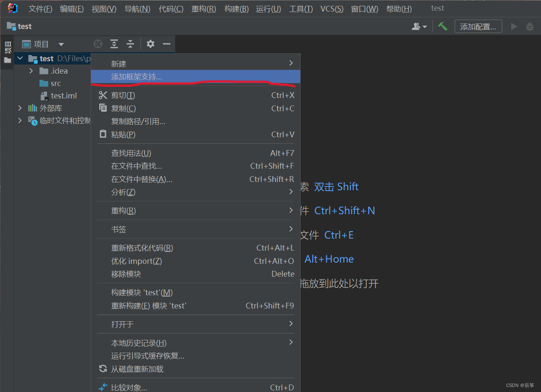This screenshot has width=541, height=392.
Task: Choose 添加框架支持... from context menu
Action: click(196, 76)
